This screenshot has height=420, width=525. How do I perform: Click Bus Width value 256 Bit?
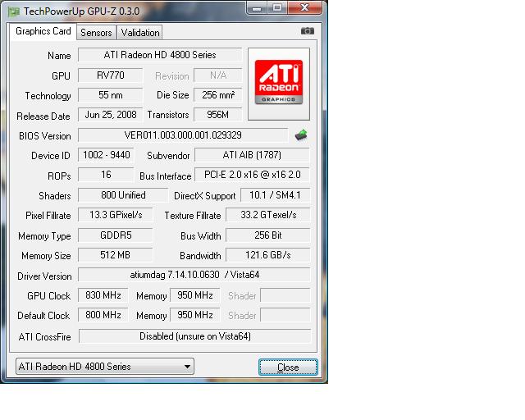click(x=268, y=235)
